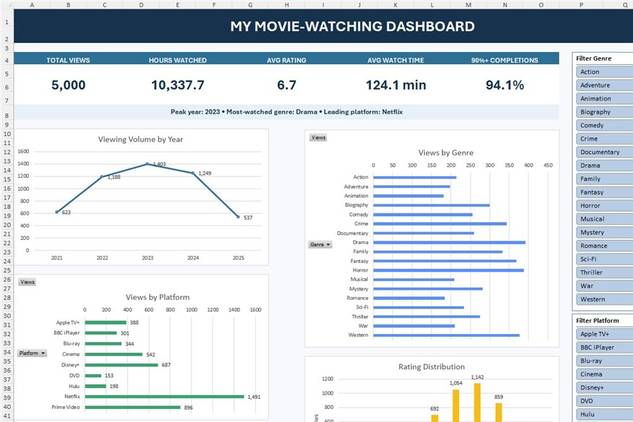Select Family genre slicer button

click(x=604, y=179)
